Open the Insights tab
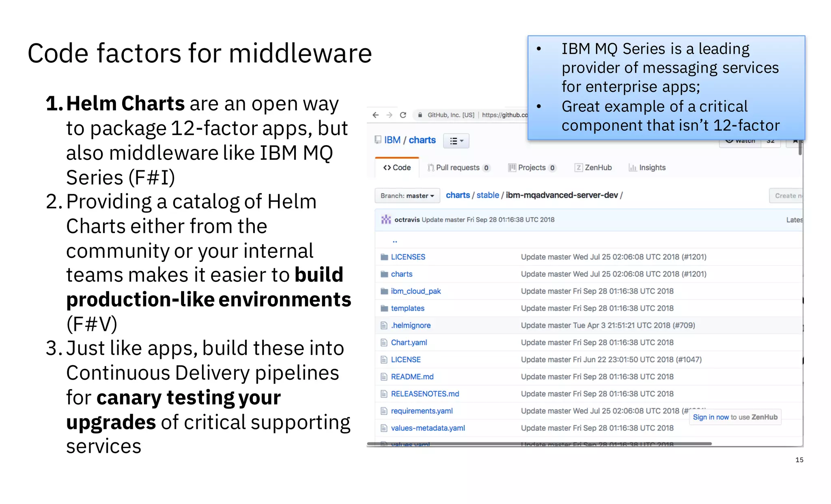Screen dimensions: 831x504 coord(647,167)
